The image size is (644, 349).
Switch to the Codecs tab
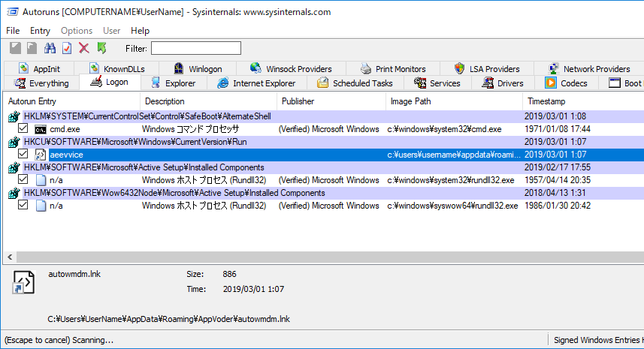567,83
